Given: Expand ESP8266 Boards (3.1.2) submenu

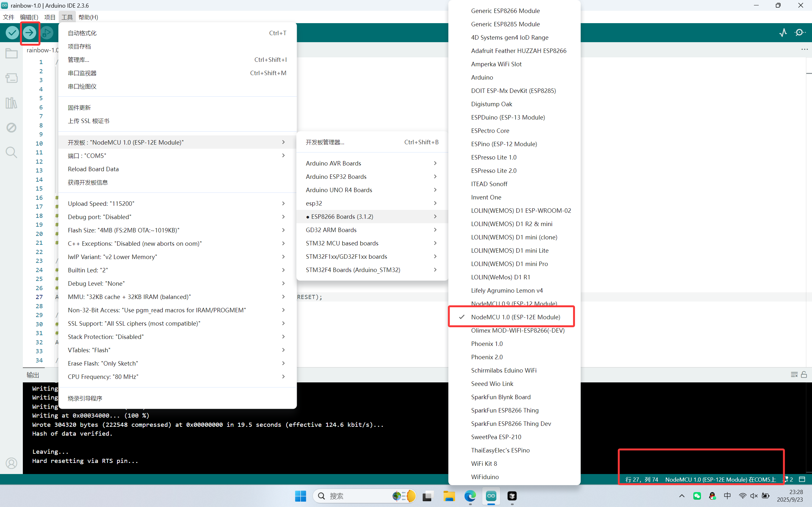Looking at the screenshot, I should click(x=372, y=217).
